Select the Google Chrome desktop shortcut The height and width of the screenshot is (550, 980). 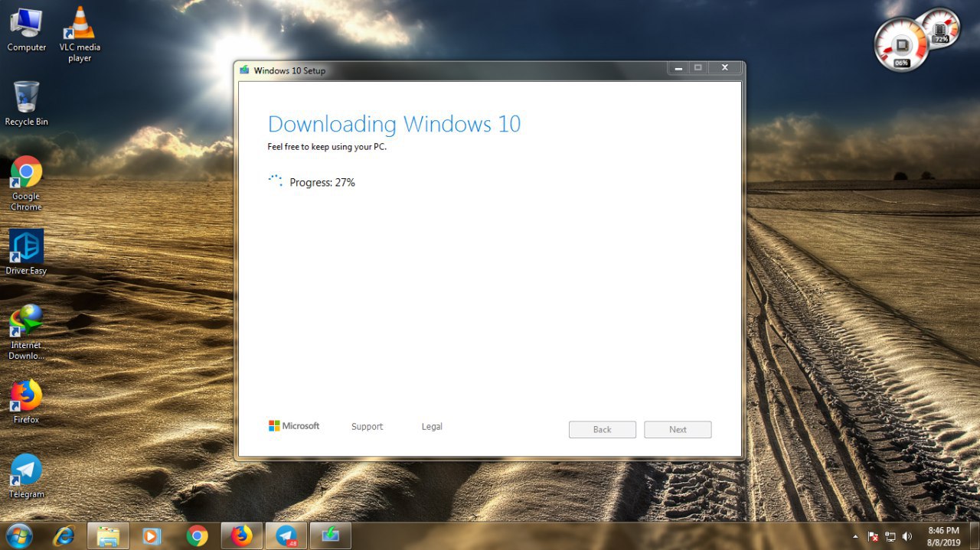(26, 184)
